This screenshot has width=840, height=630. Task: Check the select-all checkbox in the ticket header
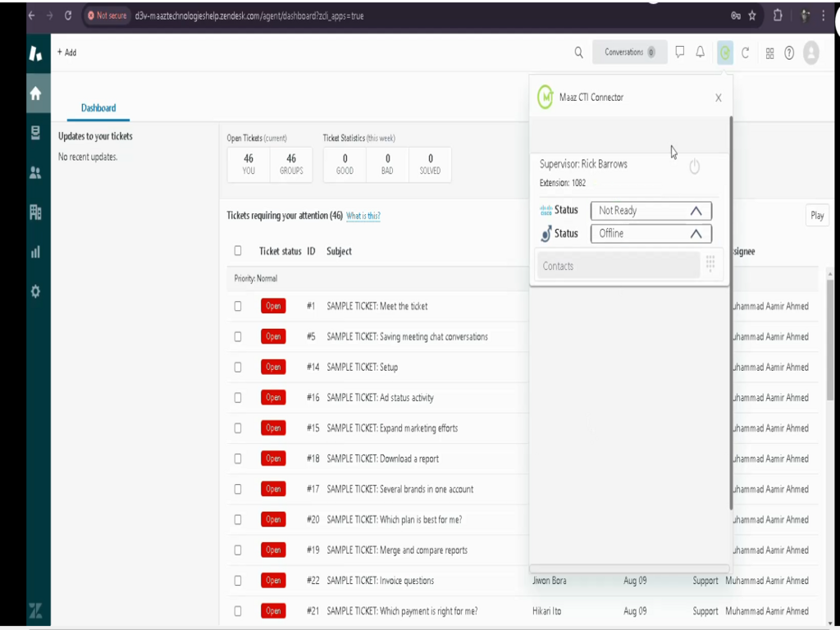pos(238,251)
